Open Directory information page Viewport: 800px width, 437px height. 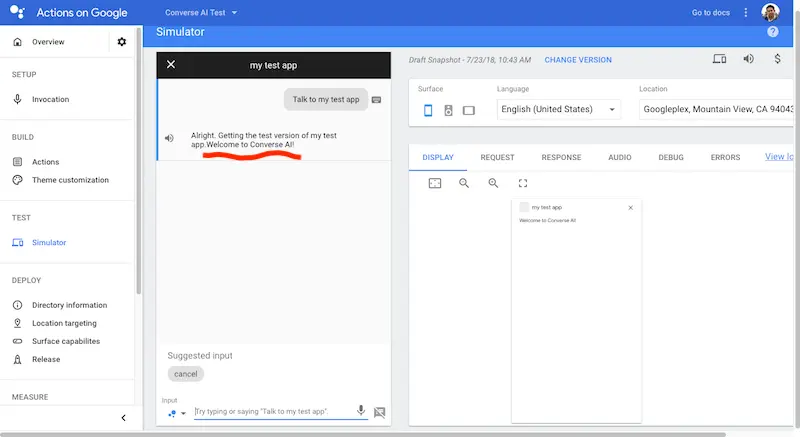pos(69,305)
